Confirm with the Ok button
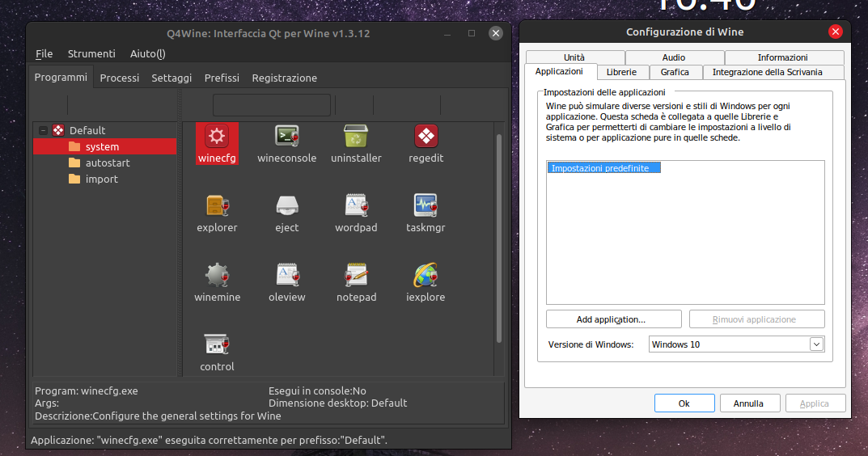 (x=684, y=403)
